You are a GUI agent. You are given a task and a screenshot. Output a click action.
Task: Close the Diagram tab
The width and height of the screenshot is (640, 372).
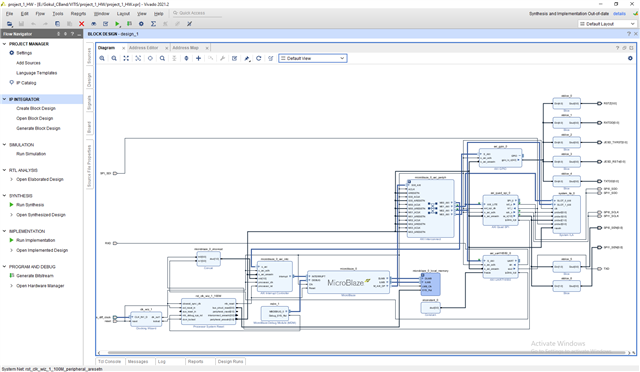[124, 48]
